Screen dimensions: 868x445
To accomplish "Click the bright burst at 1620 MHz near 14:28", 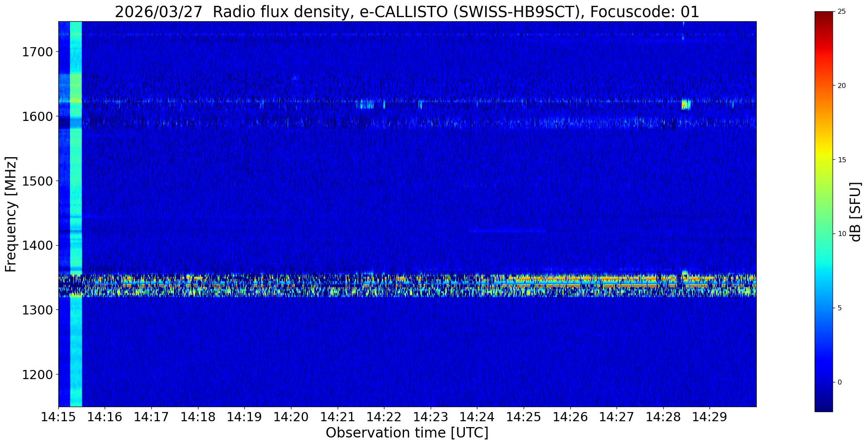I will 686,104.
